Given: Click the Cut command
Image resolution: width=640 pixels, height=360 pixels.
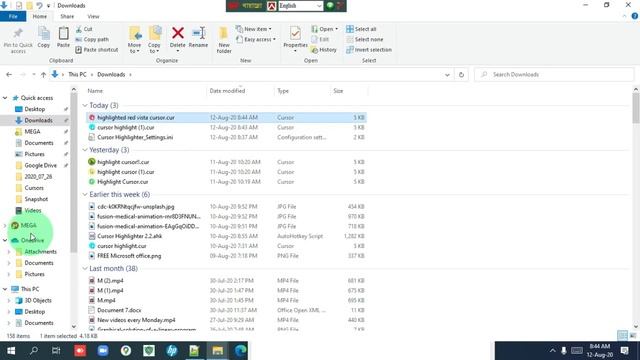Looking at the screenshot, I should [84, 29].
